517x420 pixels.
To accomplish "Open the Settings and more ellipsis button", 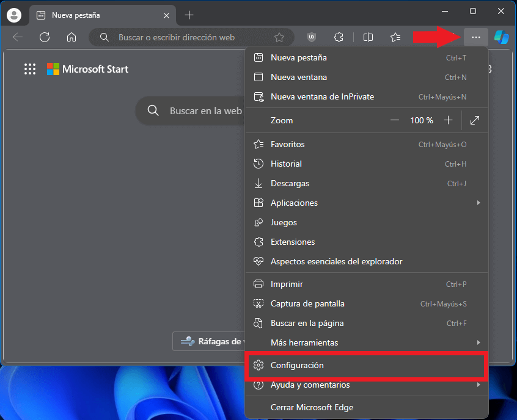I will click(x=476, y=37).
